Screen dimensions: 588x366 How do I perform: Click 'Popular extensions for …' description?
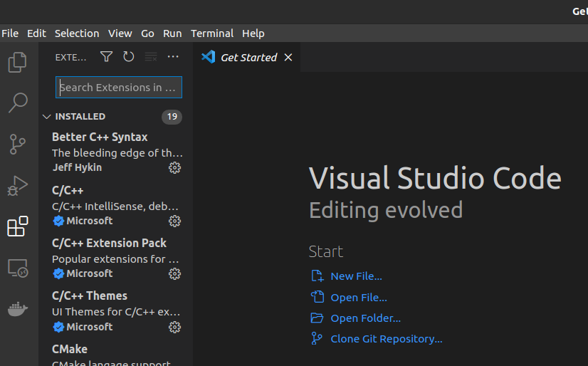[115, 259]
